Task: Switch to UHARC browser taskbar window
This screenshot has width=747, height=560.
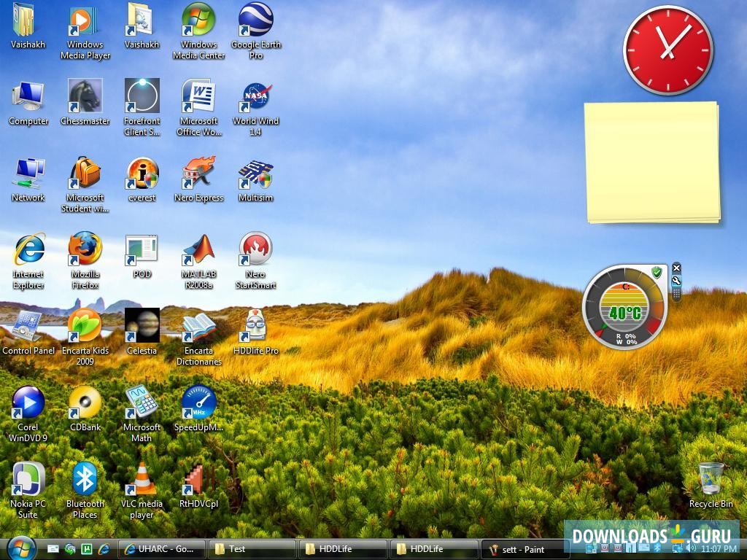Action: (161, 549)
